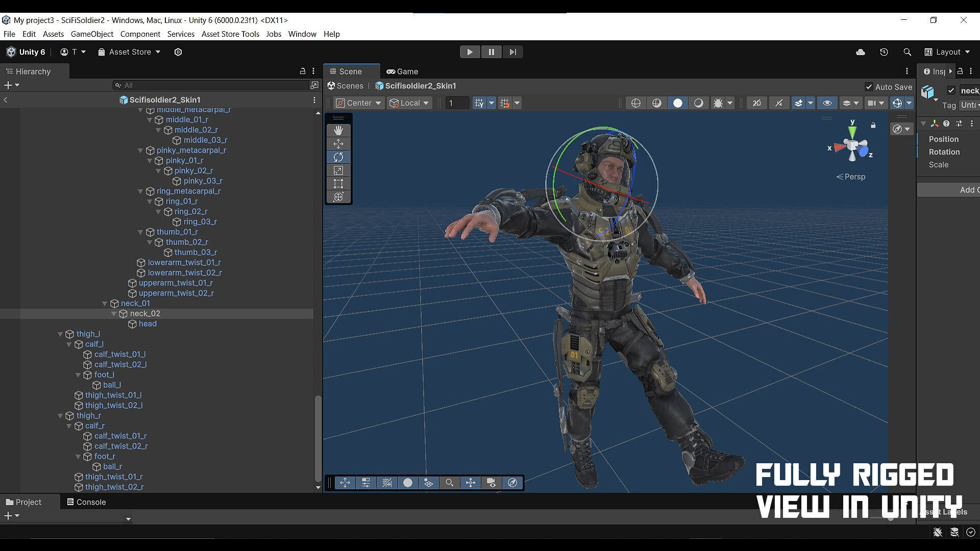Click the grid snap value field showing 1
980x551 pixels.
[457, 103]
